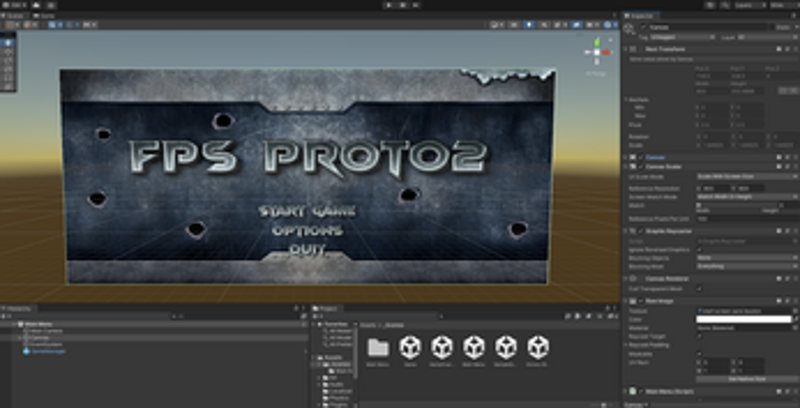The width and height of the screenshot is (800, 408).
Task: Click the Step frame button
Action: point(416,5)
